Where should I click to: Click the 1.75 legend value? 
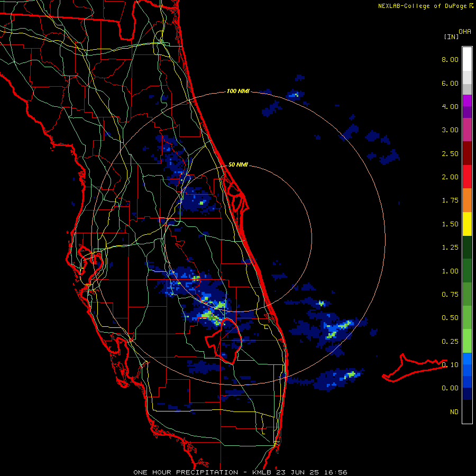tap(450, 200)
